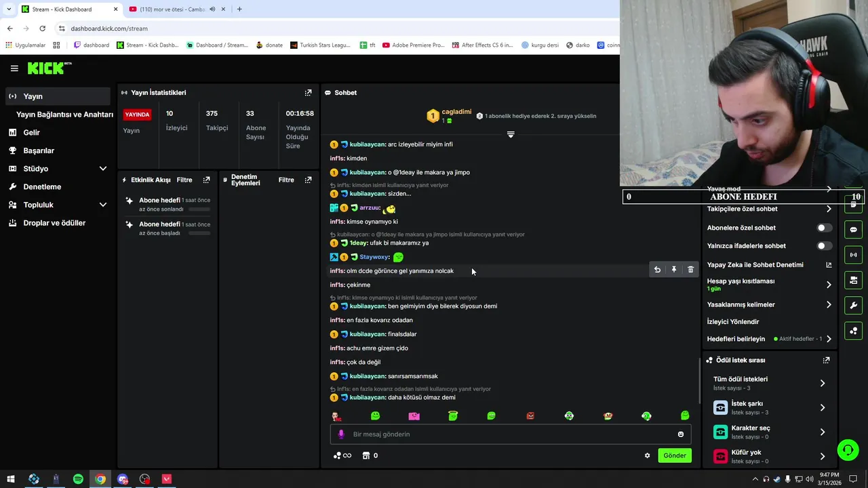Image resolution: width=868 pixels, height=488 pixels.
Task: Click the browser address bar
Action: point(336,28)
